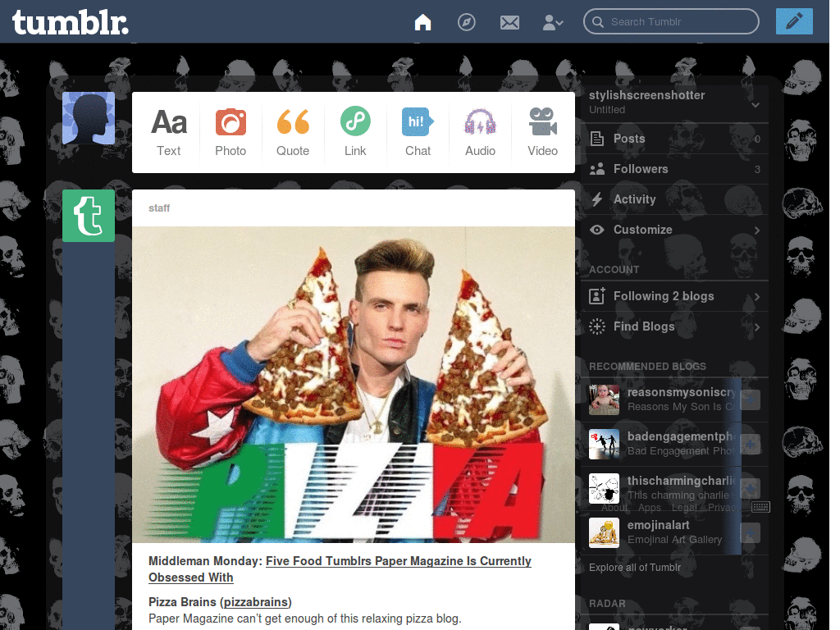Viewport: 840px width, 630px height.
Task: Click the Find Blogs chevron arrow
Action: coord(757,327)
